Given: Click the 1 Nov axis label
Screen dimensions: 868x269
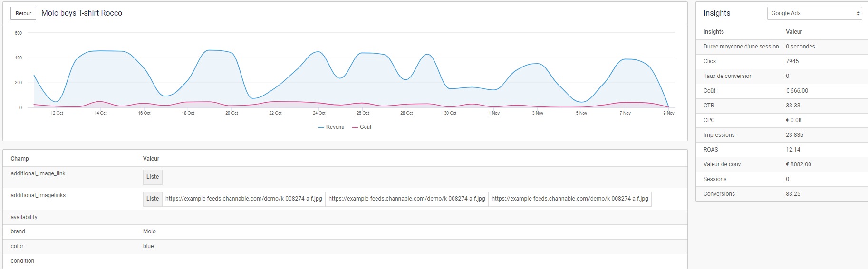Looking at the screenshot, I should tap(494, 113).
